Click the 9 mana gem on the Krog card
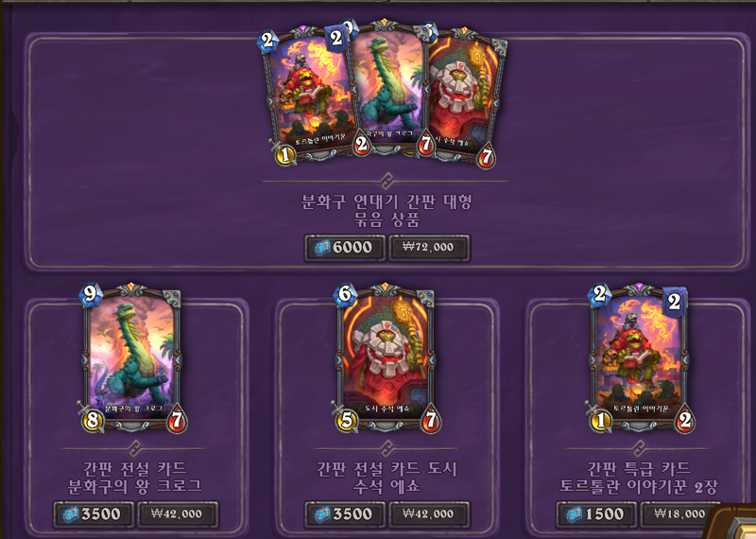Screen dimensions: 756x539 pos(91,294)
